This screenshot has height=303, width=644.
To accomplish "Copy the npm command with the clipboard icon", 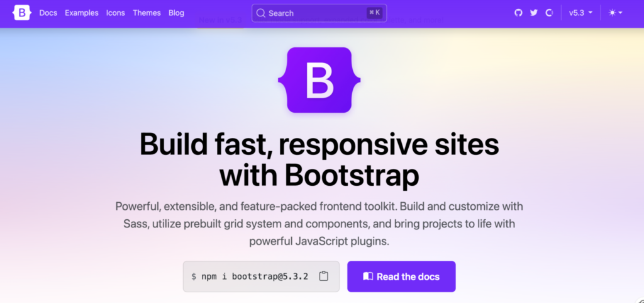I will tap(324, 277).
